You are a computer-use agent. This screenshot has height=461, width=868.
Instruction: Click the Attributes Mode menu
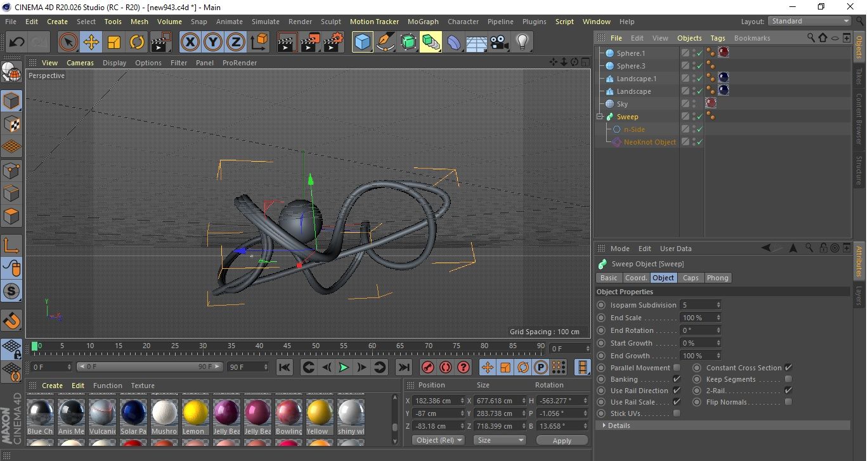[x=620, y=249]
